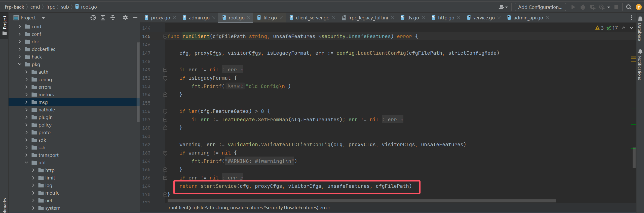The image size is (644, 213).
Task: Click the startService call on line 169
Action: click(219, 186)
